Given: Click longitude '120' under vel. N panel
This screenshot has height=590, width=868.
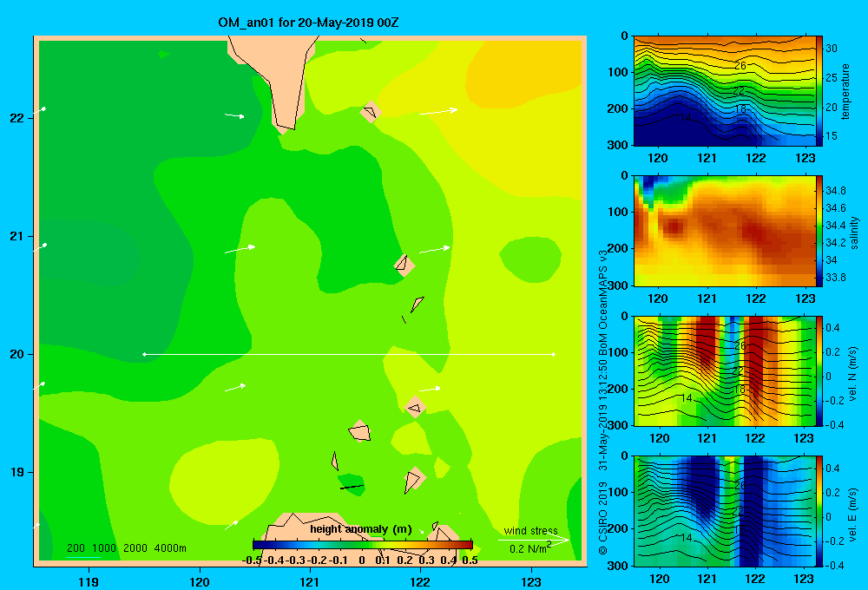Looking at the screenshot, I should coord(659,439).
